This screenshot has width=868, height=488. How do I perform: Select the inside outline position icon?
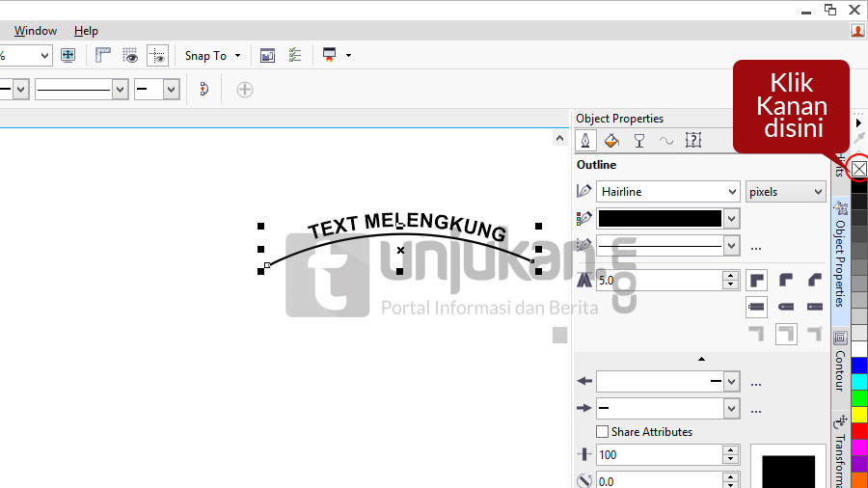pyautogui.click(x=814, y=334)
